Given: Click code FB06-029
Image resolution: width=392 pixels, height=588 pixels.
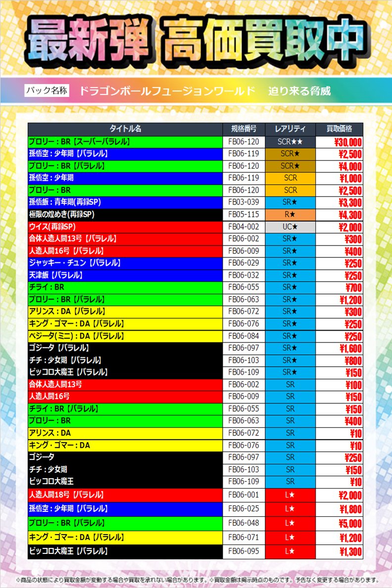Looking at the screenshot, I should (x=244, y=263).
